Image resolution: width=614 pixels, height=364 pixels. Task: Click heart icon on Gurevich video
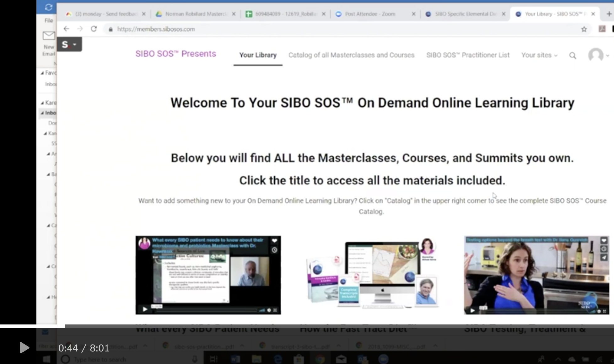coord(604,241)
